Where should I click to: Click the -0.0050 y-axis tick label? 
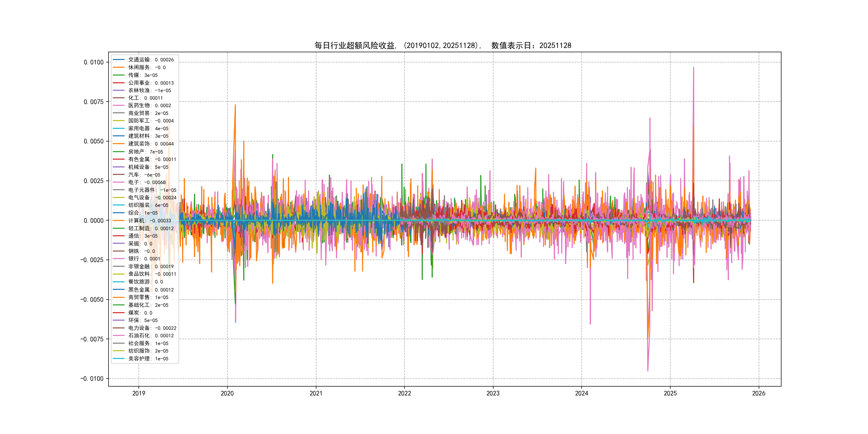pos(92,300)
